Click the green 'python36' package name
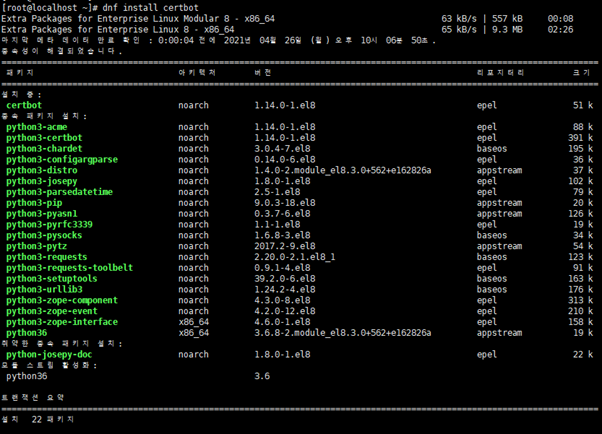The width and height of the screenshot is (602, 434). [x=26, y=333]
